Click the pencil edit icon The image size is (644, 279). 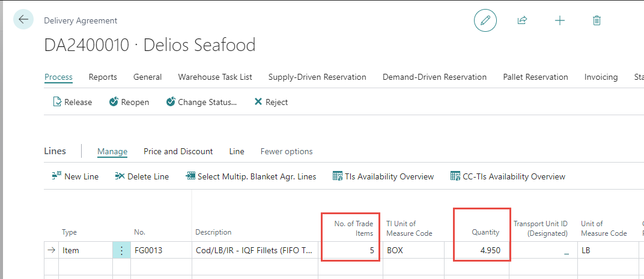tap(485, 20)
